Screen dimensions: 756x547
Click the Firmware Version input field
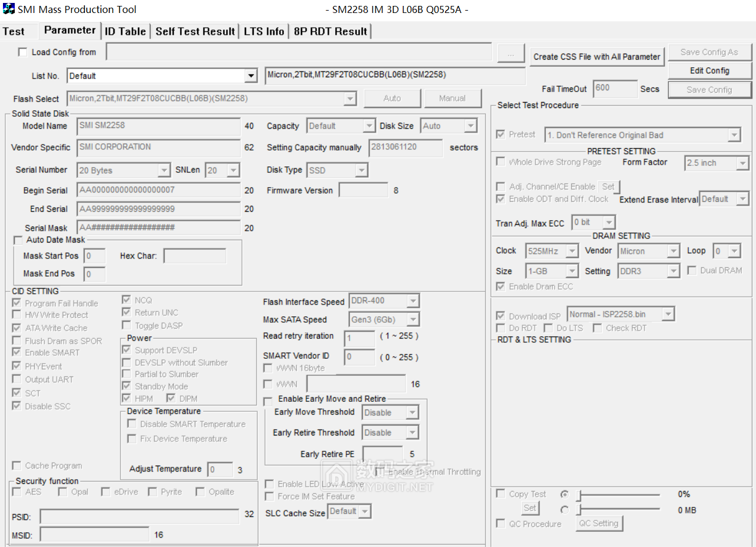click(x=364, y=190)
